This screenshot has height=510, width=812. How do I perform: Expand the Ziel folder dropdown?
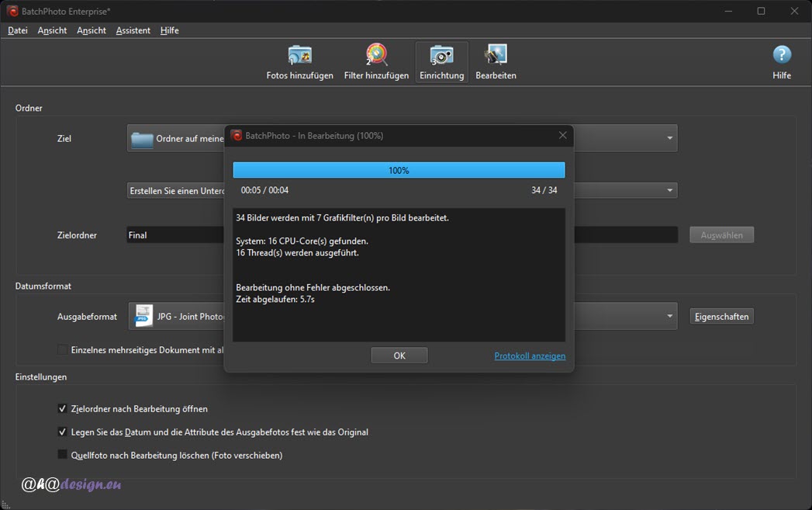click(669, 138)
